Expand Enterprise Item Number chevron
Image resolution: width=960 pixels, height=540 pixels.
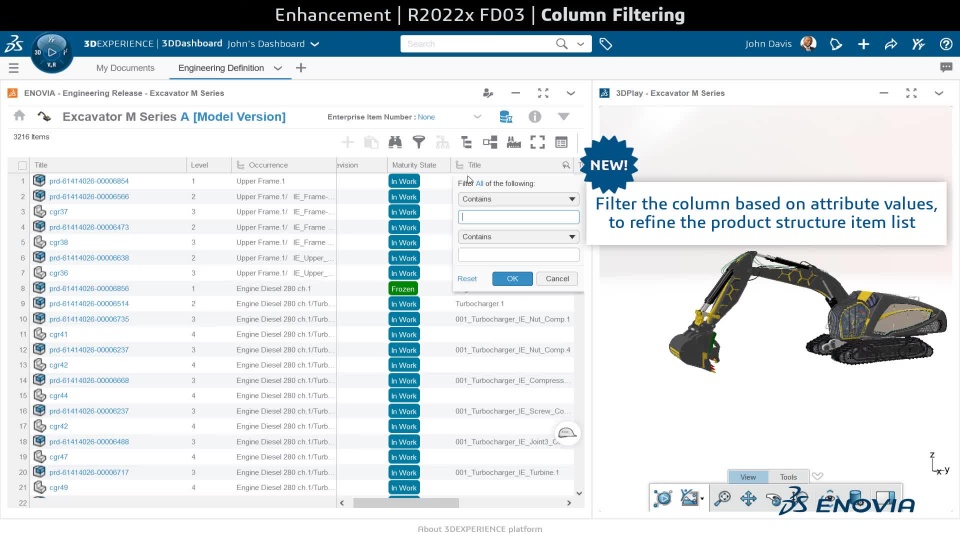pyautogui.click(x=478, y=116)
